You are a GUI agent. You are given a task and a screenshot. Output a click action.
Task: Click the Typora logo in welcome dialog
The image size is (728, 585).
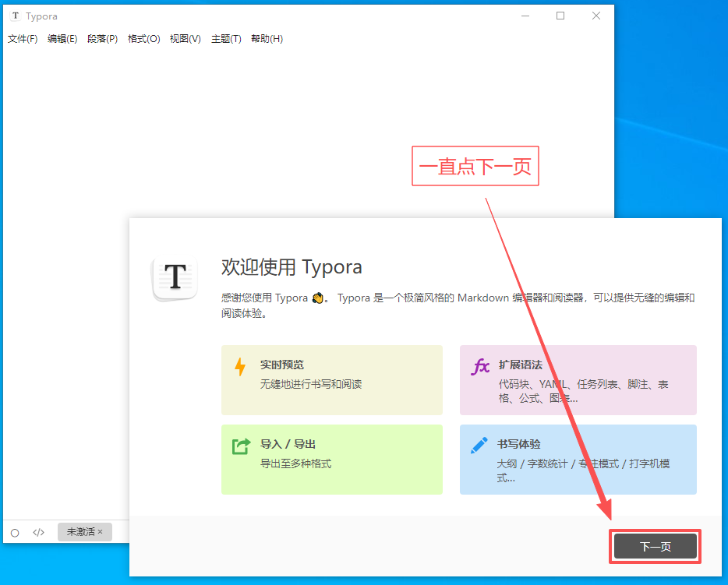[175, 277]
